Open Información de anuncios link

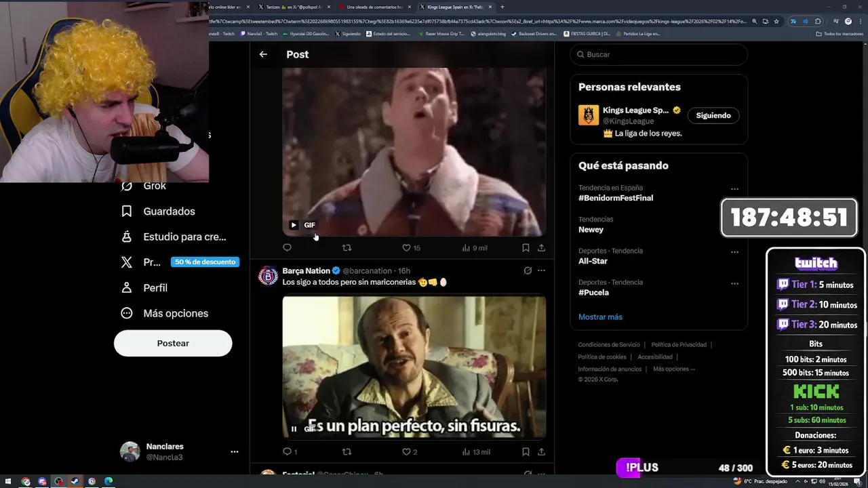coord(610,369)
